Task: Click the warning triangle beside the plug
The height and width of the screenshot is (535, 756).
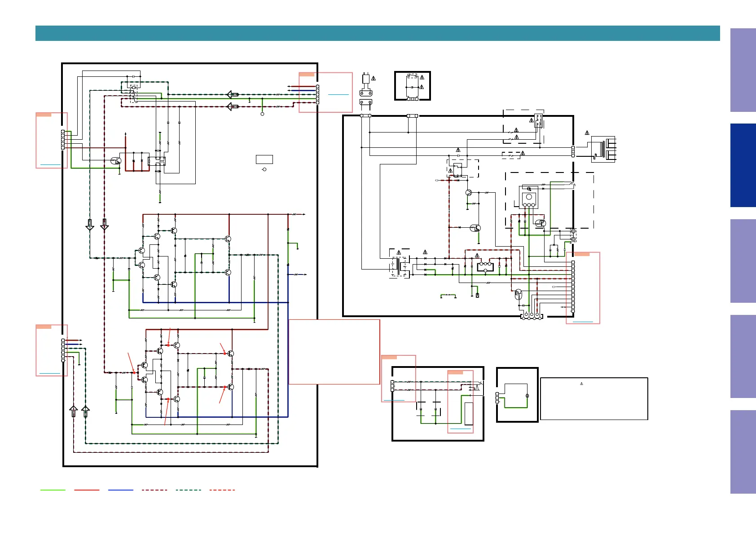Action: [x=373, y=78]
